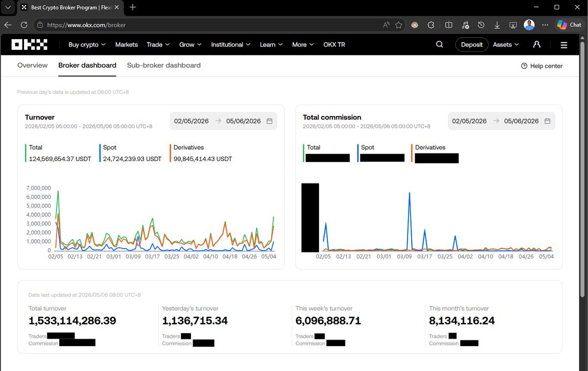Expand the Learn dropdown menu
The width and height of the screenshot is (588, 371).
click(271, 45)
